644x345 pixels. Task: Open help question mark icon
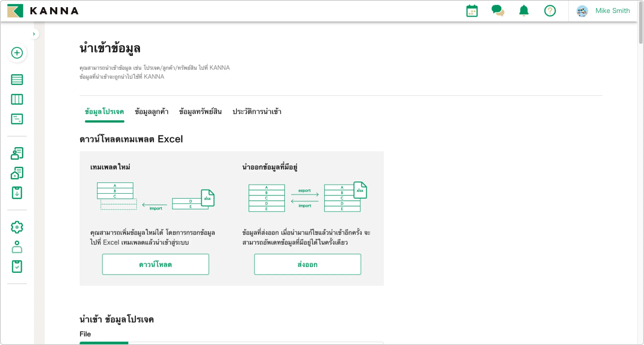pyautogui.click(x=550, y=11)
